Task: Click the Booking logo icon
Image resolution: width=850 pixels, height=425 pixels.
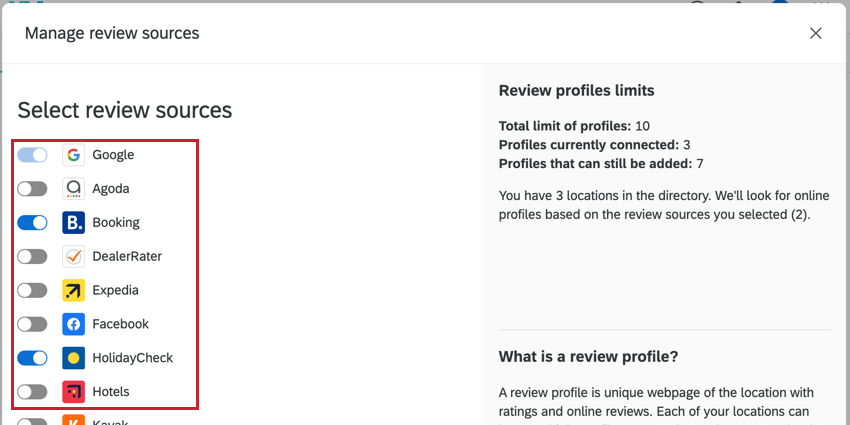Action: pyautogui.click(x=73, y=223)
